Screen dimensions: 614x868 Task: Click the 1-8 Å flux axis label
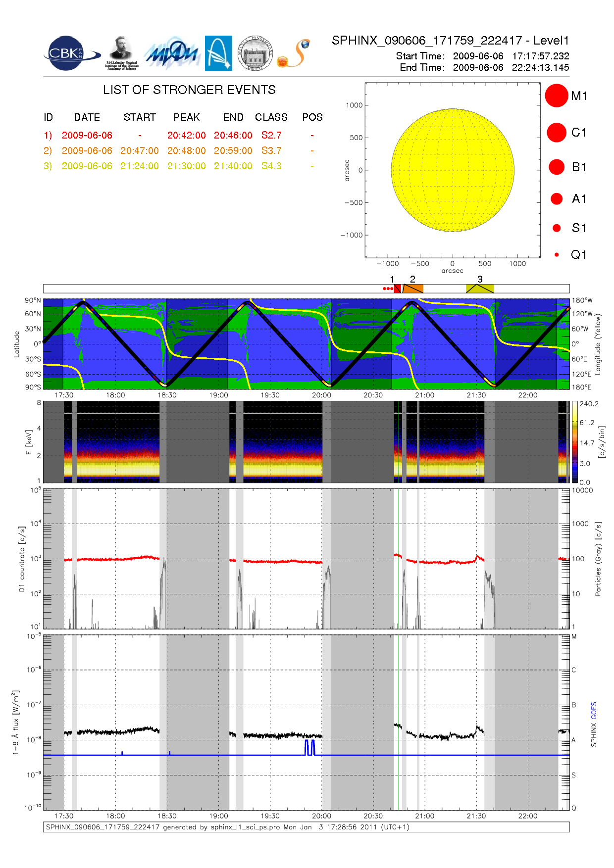coord(16,723)
